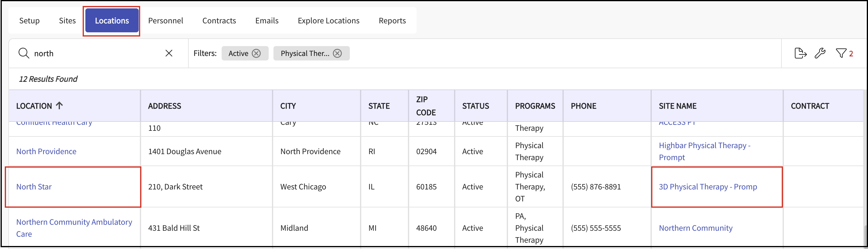Click phone number (555) 876-8891
This screenshot has height=249, width=868.
[x=596, y=187]
